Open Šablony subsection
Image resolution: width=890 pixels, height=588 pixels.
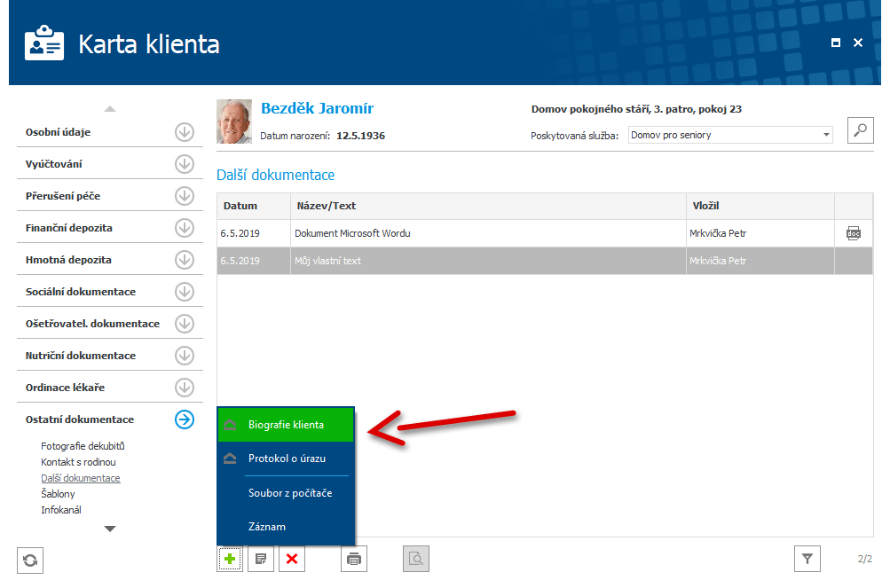58,494
